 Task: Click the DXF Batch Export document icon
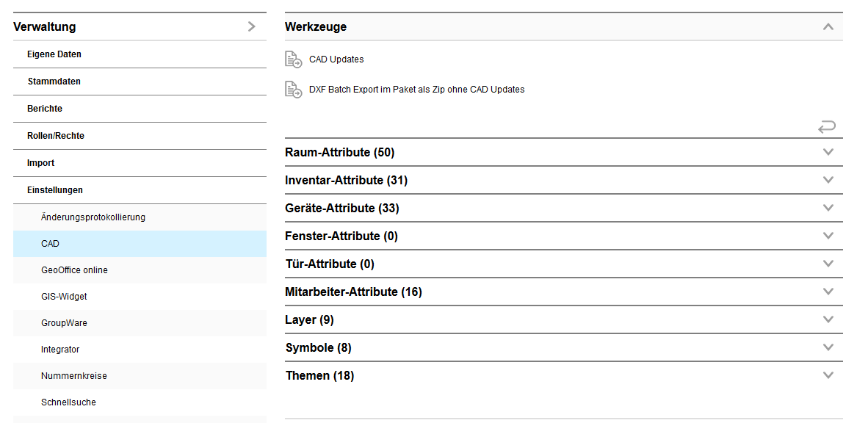click(x=293, y=90)
